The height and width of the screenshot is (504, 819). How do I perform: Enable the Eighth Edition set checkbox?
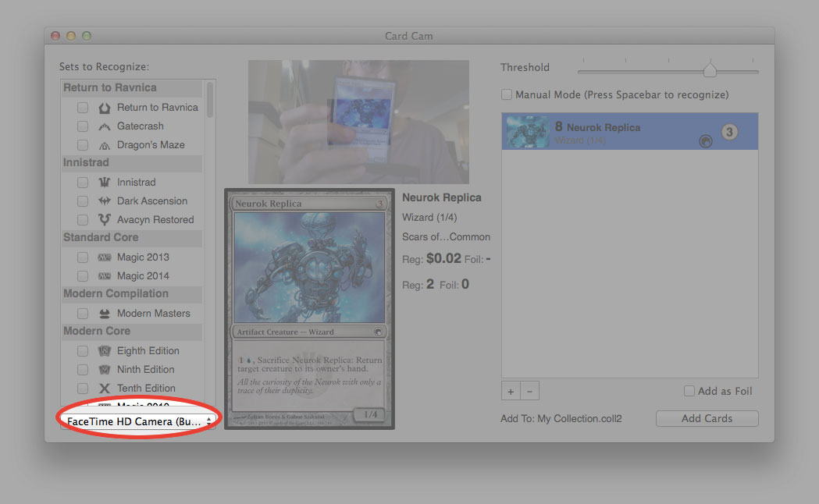coord(82,350)
